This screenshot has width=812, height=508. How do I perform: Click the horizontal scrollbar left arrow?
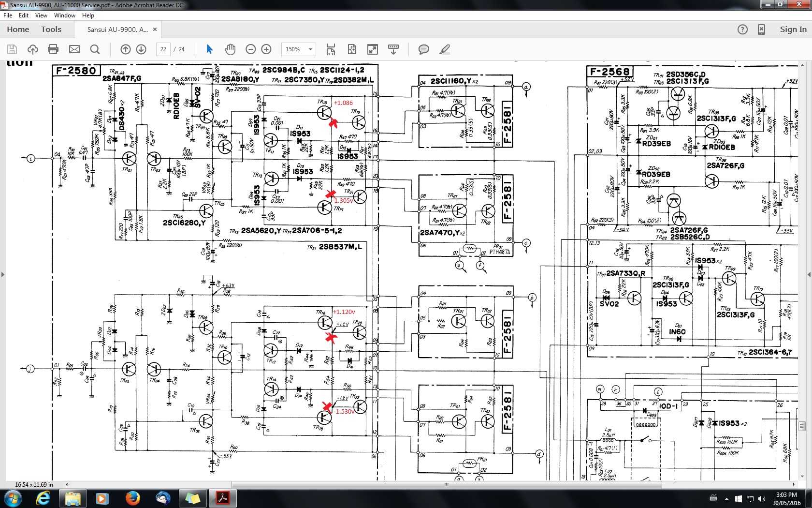coord(67,484)
